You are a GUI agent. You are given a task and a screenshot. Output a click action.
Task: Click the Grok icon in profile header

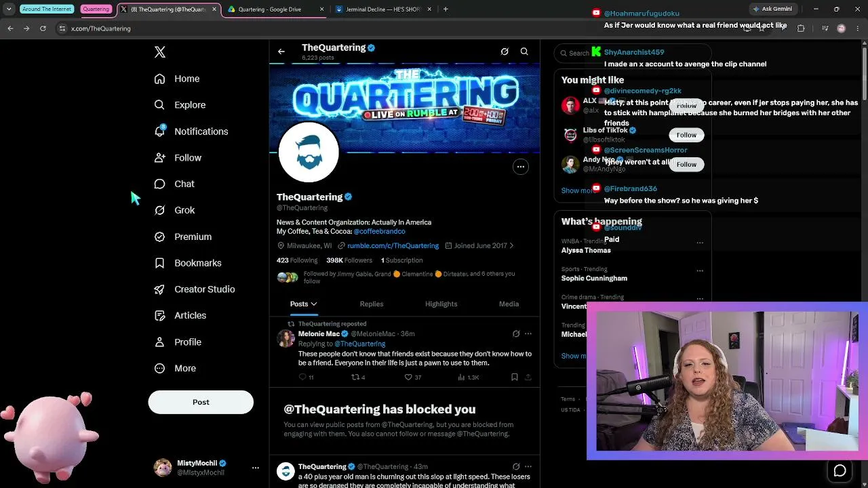[x=505, y=52]
